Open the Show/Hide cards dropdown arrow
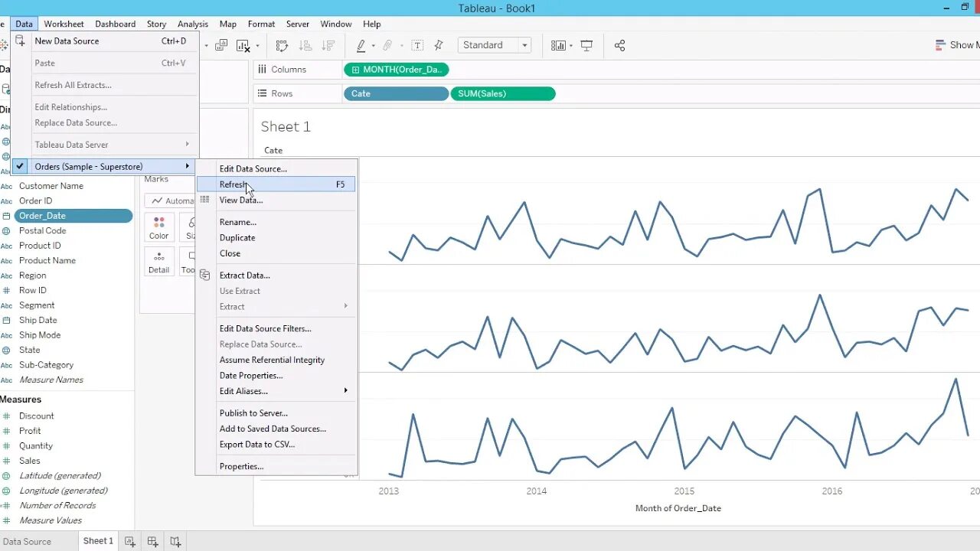980x551 pixels. pyautogui.click(x=571, y=45)
